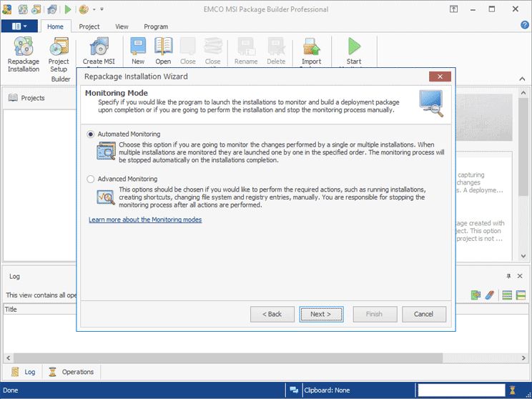The image size is (532, 399).
Task: Click the green striped list view icon
Action: click(x=507, y=295)
